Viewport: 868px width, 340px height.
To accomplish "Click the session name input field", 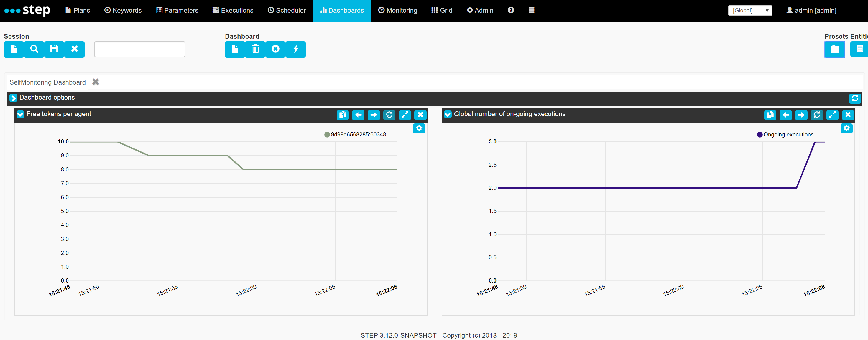I will pos(139,49).
